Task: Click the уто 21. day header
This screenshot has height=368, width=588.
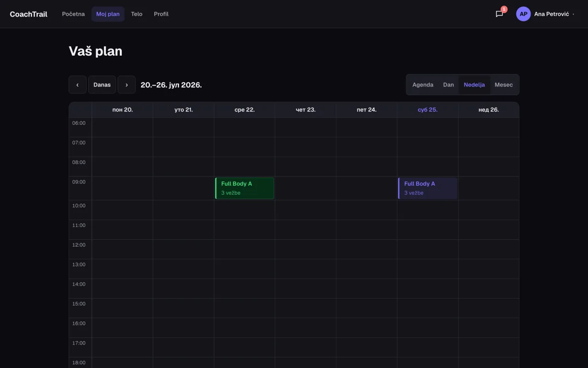Action: click(184, 109)
